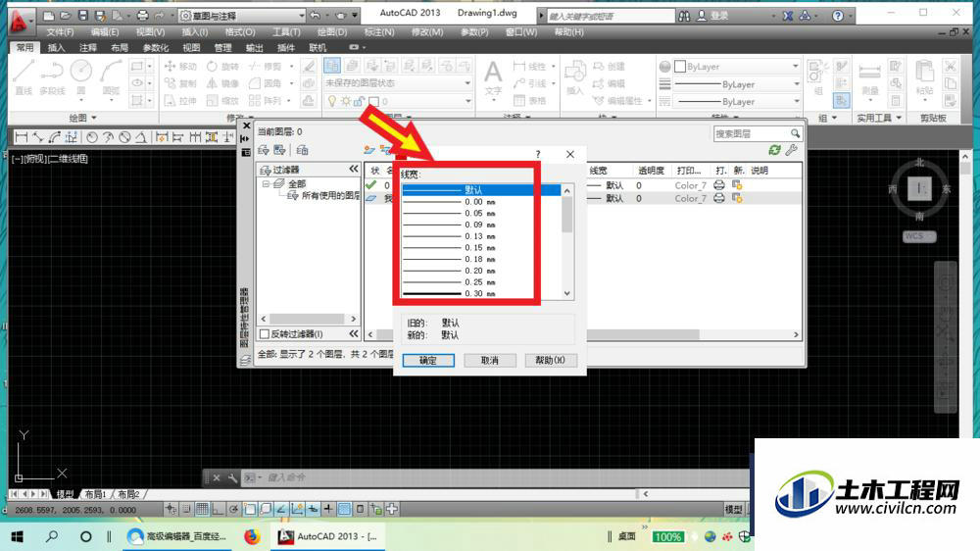Click the binoculars search icon

coord(685,16)
